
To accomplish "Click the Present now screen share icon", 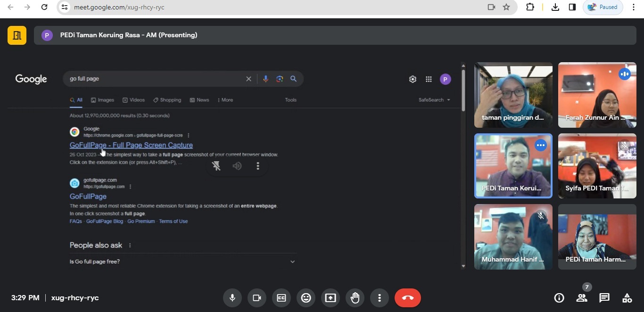I will pyautogui.click(x=330, y=298).
